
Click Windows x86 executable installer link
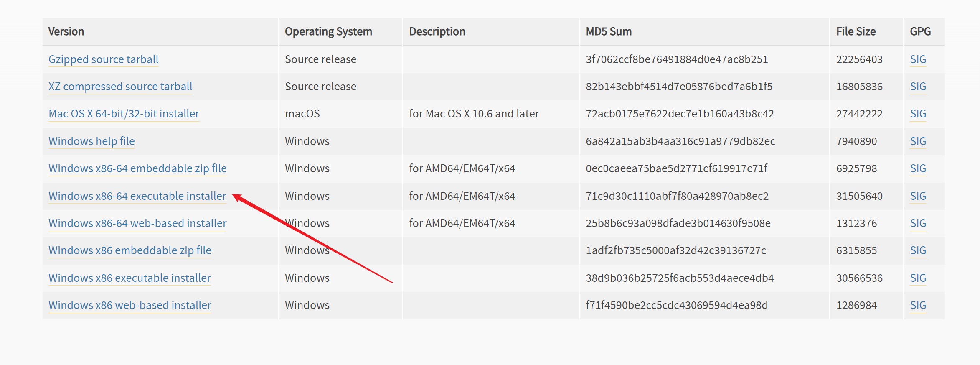click(x=129, y=278)
